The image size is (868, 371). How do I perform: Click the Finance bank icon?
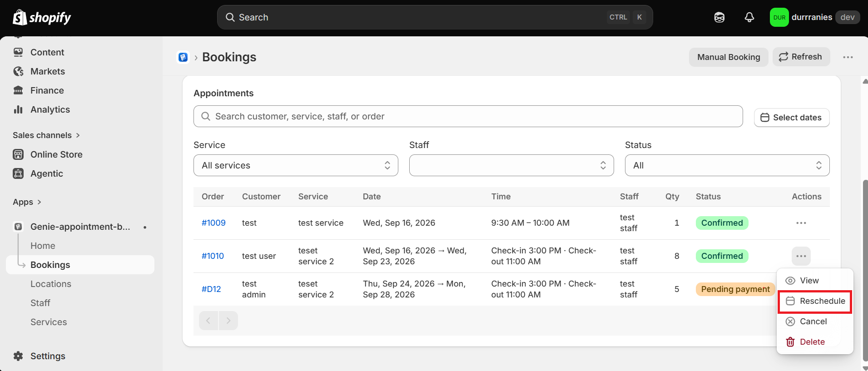18,90
